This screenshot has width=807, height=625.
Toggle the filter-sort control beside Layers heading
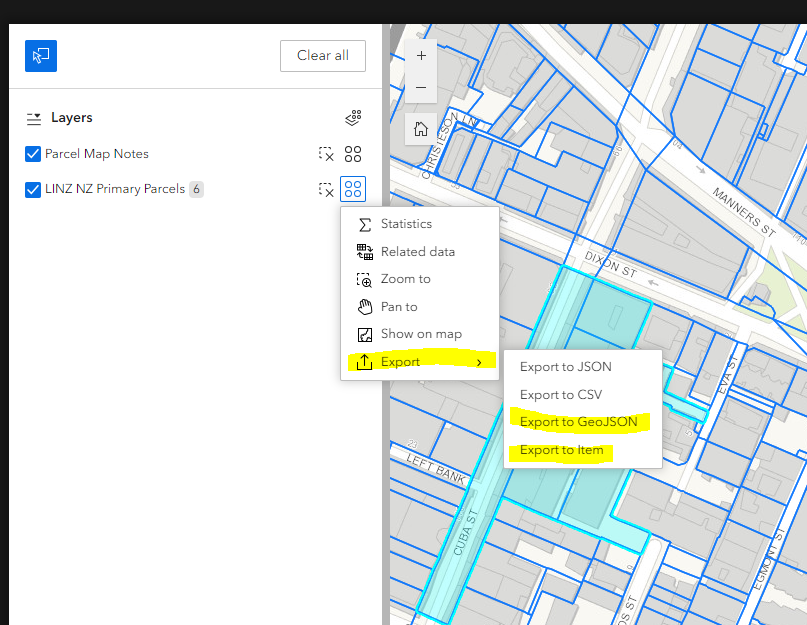pos(33,117)
